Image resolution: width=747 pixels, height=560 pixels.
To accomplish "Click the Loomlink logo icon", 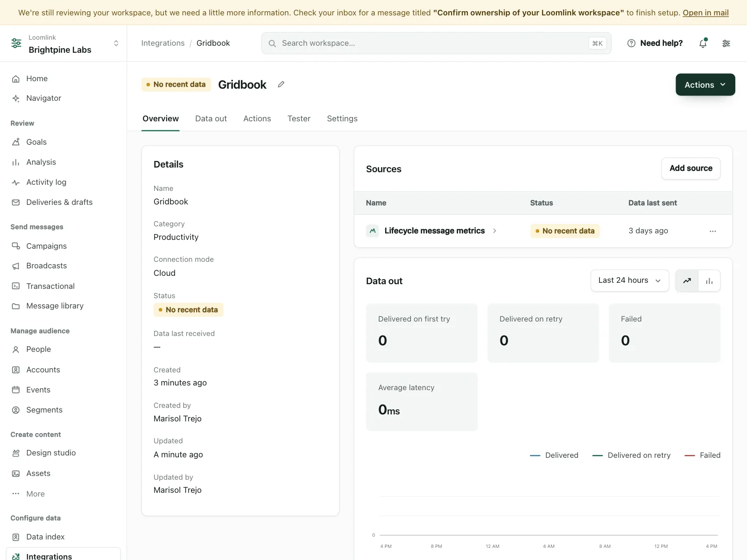I will tap(16, 43).
